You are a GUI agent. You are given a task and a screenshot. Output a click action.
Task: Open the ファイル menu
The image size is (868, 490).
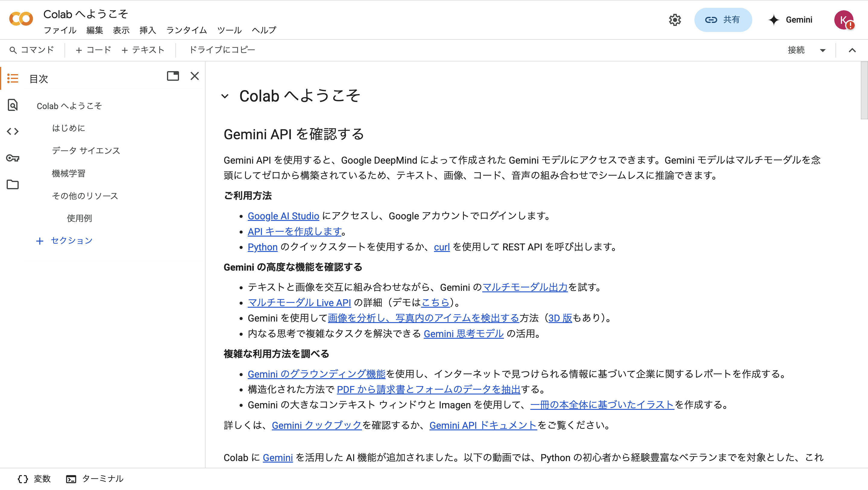click(60, 30)
